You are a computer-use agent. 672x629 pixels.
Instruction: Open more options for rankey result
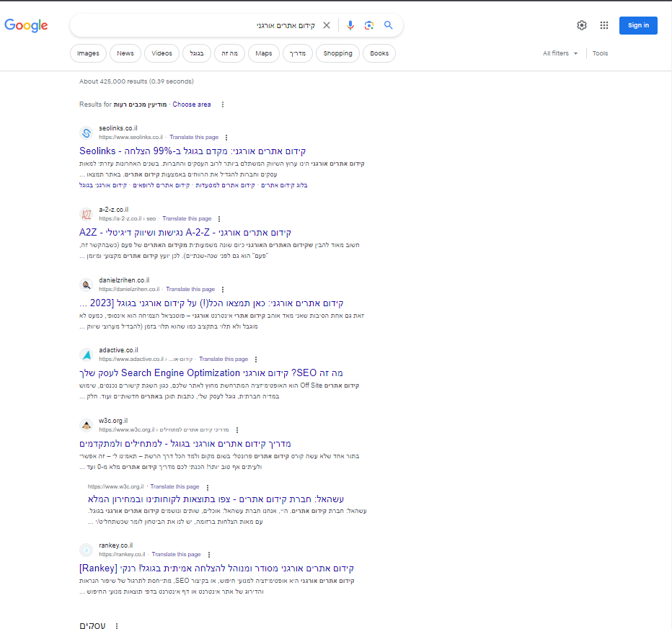pyautogui.click(x=208, y=555)
